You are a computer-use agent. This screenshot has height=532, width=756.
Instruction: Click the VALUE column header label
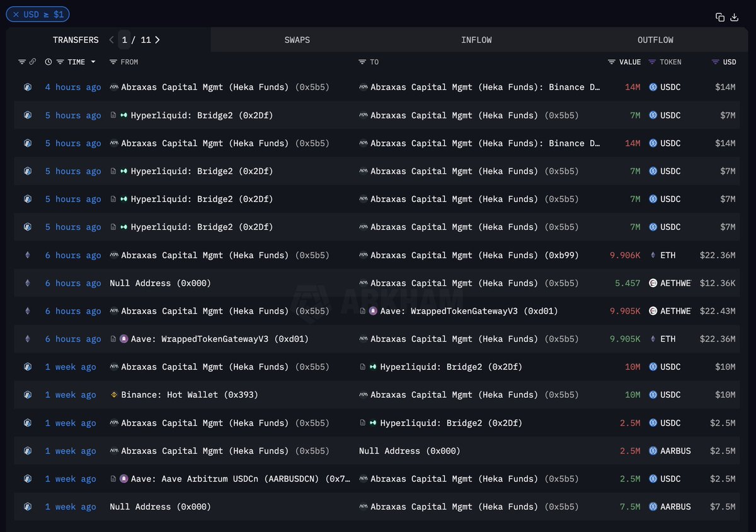pos(630,62)
